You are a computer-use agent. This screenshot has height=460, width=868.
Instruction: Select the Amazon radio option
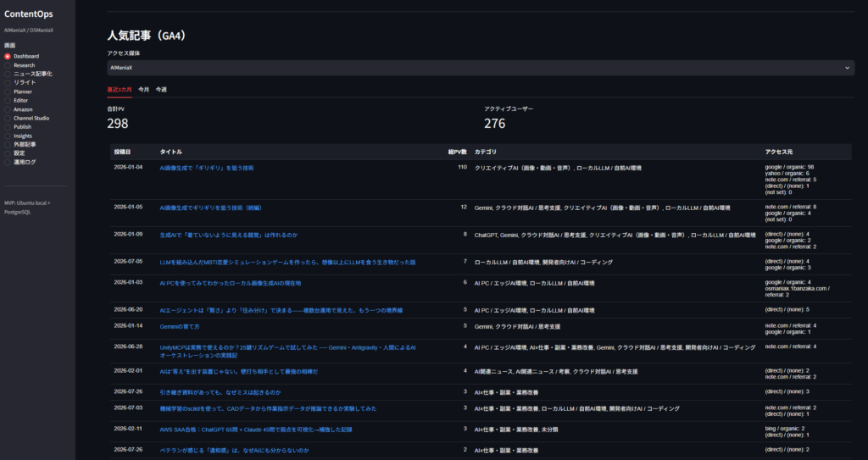point(19,109)
